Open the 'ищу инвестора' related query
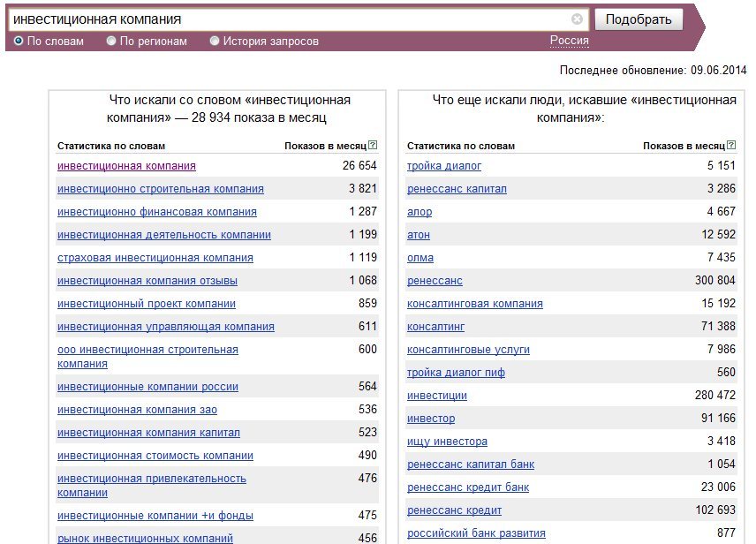The height and width of the screenshot is (544, 756). pos(447,442)
